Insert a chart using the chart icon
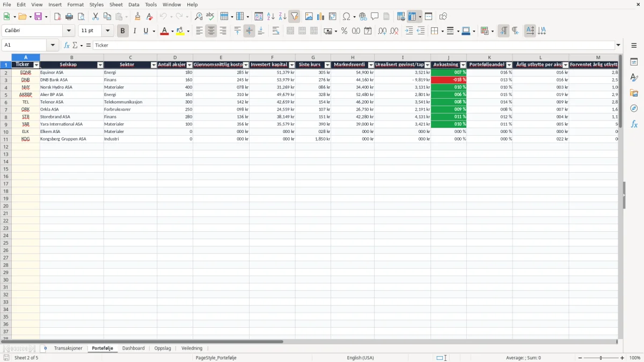The height and width of the screenshot is (362, 644). tap(320, 17)
